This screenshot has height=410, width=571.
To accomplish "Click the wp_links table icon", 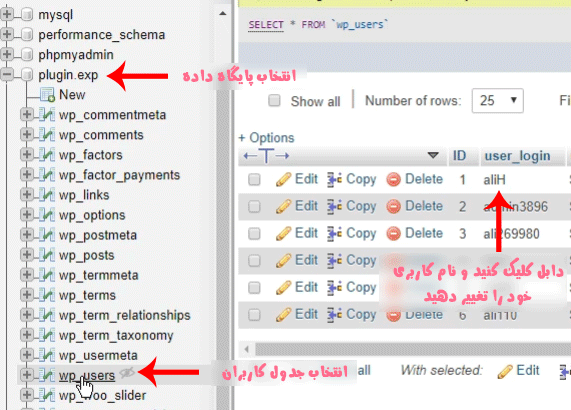I will tap(47, 195).
